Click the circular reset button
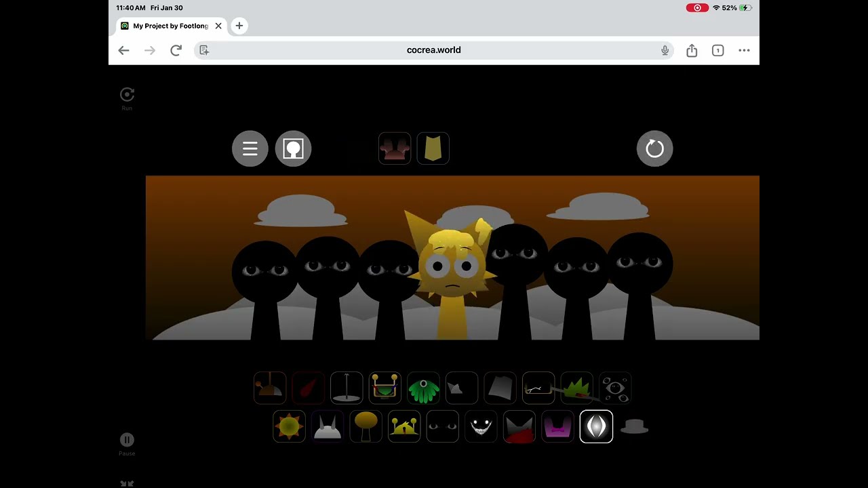Image resolution: width=868 pixels, height=488 pixels. click(654, 148)
